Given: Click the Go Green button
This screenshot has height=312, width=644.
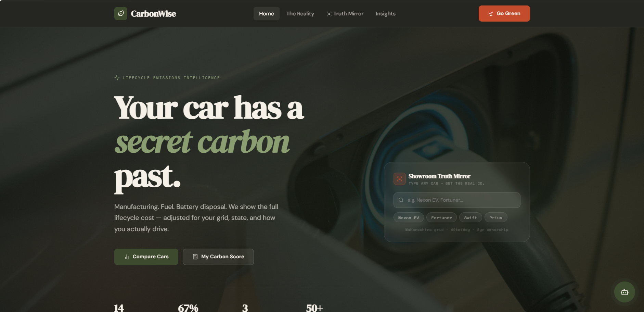Looking at the screenshot, I should [x=504, y=13].
